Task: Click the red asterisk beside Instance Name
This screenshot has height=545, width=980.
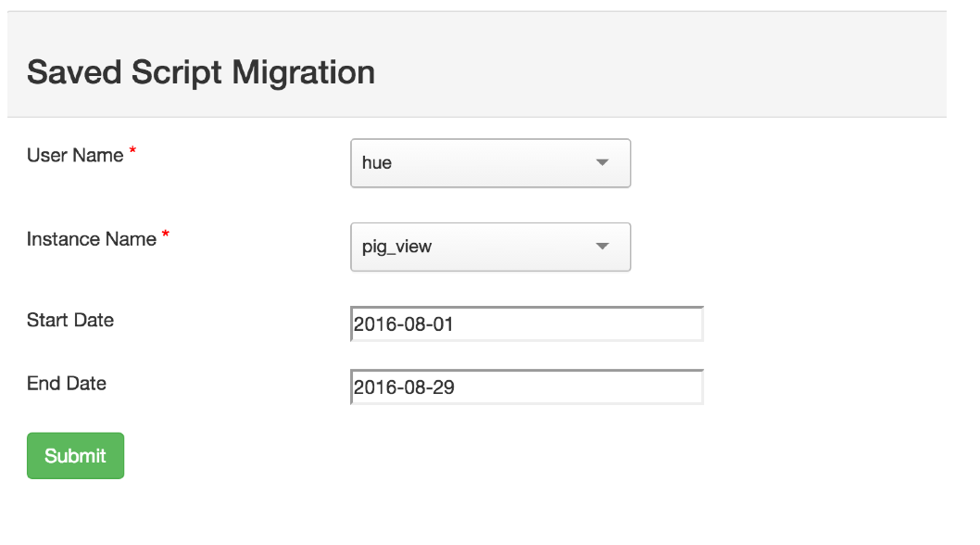Action: (164, 233)
